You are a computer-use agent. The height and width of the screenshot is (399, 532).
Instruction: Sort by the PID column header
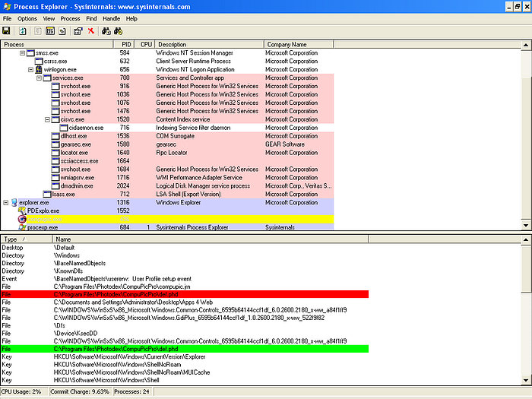coord(124,44)
